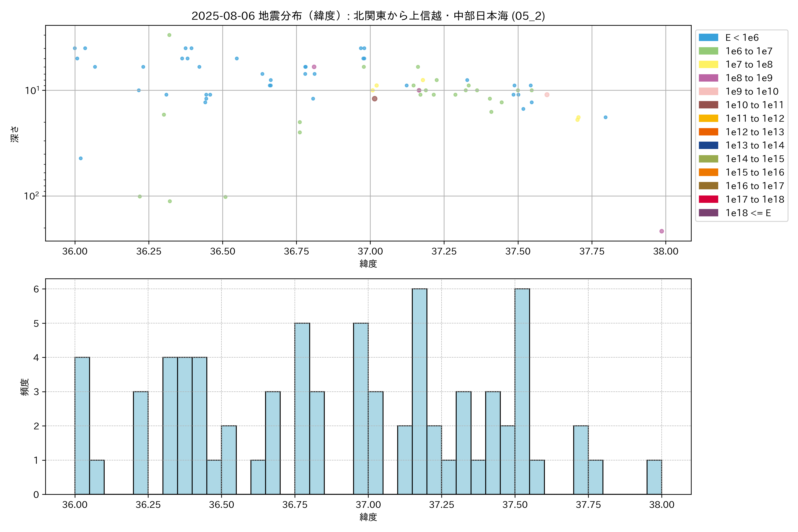Click the chart title text at top
Viewport: 798px width, 532px height.
coord(368,16)
